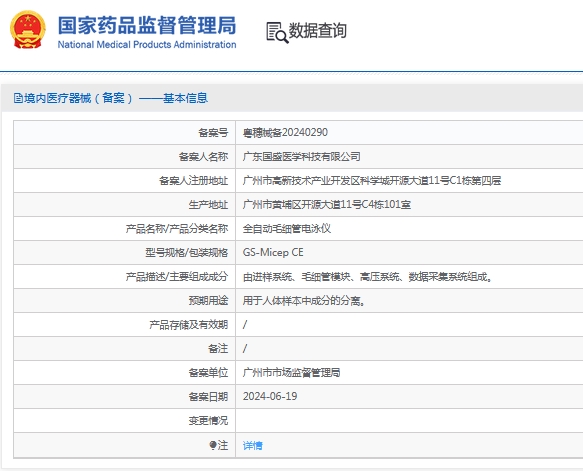Click the national emblem logo
Screen dimensions: 583x471
[28, 30]
